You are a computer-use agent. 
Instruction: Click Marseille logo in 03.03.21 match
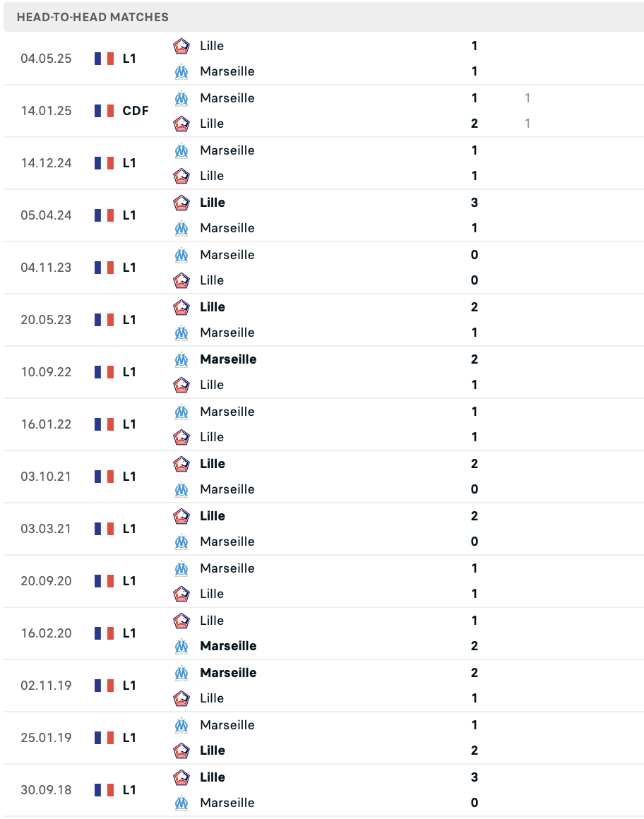coord(181,542)
